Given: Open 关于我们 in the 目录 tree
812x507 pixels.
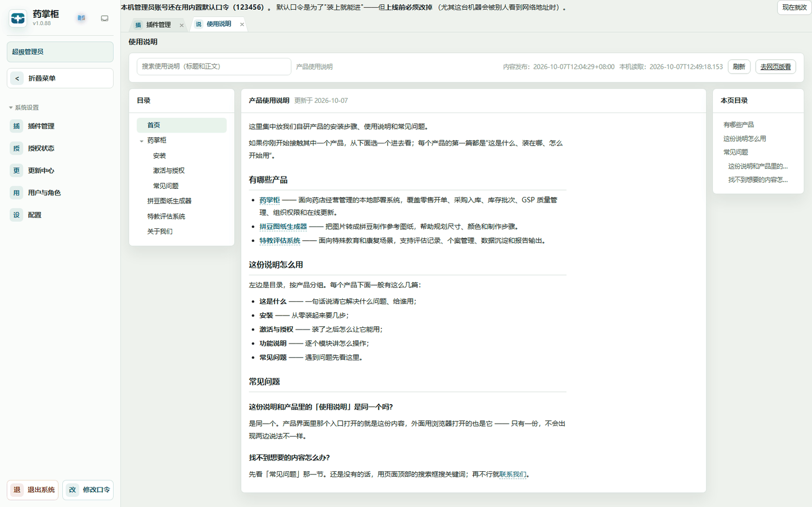Looking at the screenshot, I should [160, 232].
